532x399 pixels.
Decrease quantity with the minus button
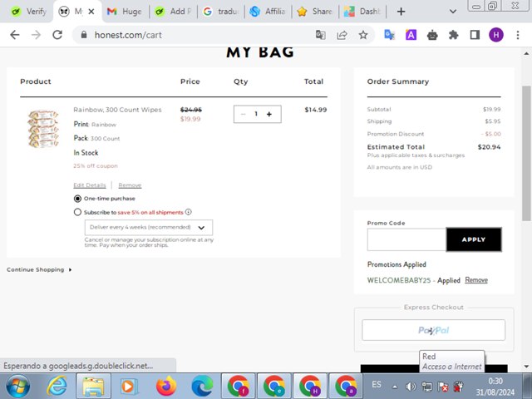[x=243, y=114]
